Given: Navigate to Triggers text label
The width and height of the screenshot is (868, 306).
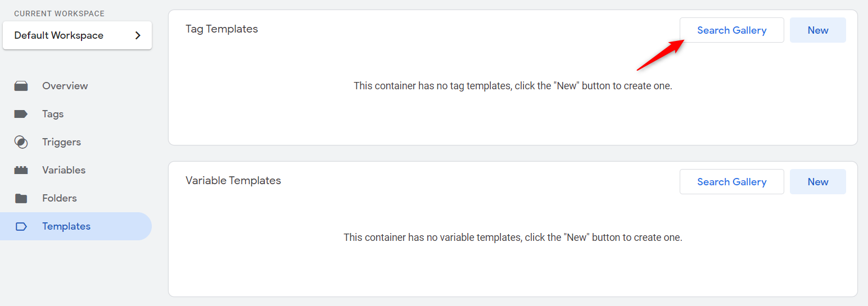Looking at the screenshot, I should [x=61, y=142].
